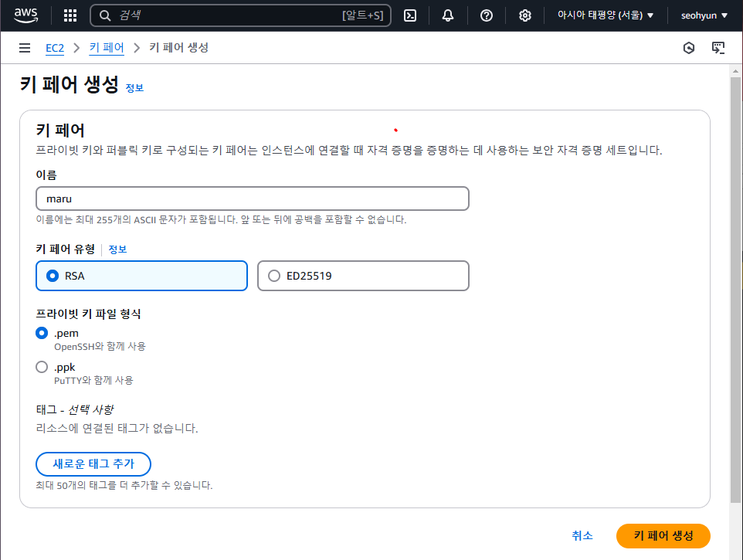The image size is (743, 560).
Task: Open the AWS home logo
Action: [25, 15]
